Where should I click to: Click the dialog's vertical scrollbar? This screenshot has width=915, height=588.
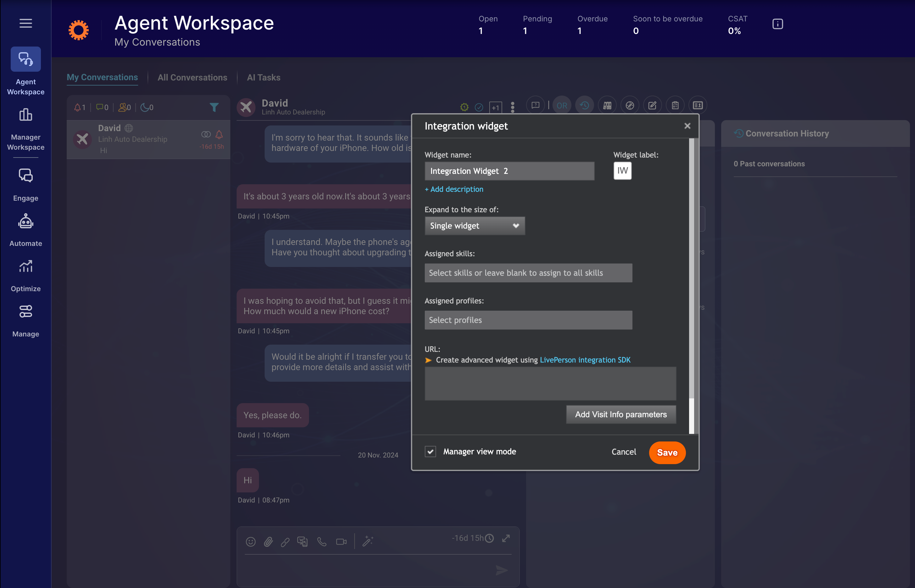(x=692, y=286)
